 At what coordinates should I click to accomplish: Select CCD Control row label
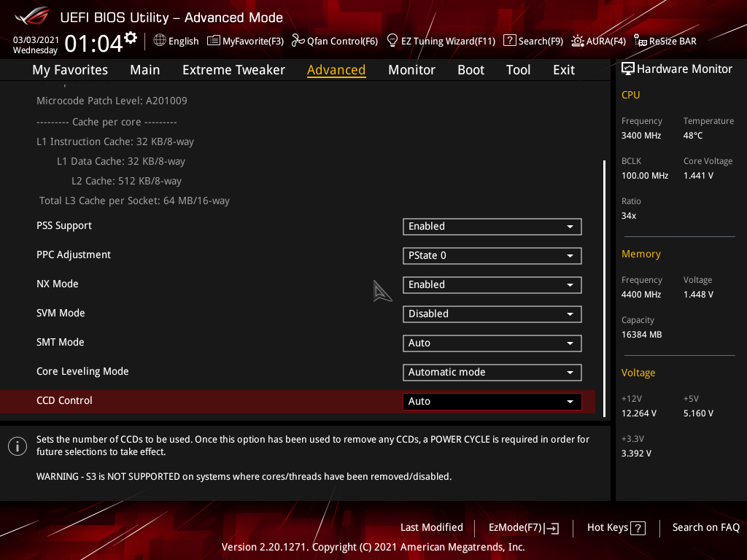click(x=64, y=400)
